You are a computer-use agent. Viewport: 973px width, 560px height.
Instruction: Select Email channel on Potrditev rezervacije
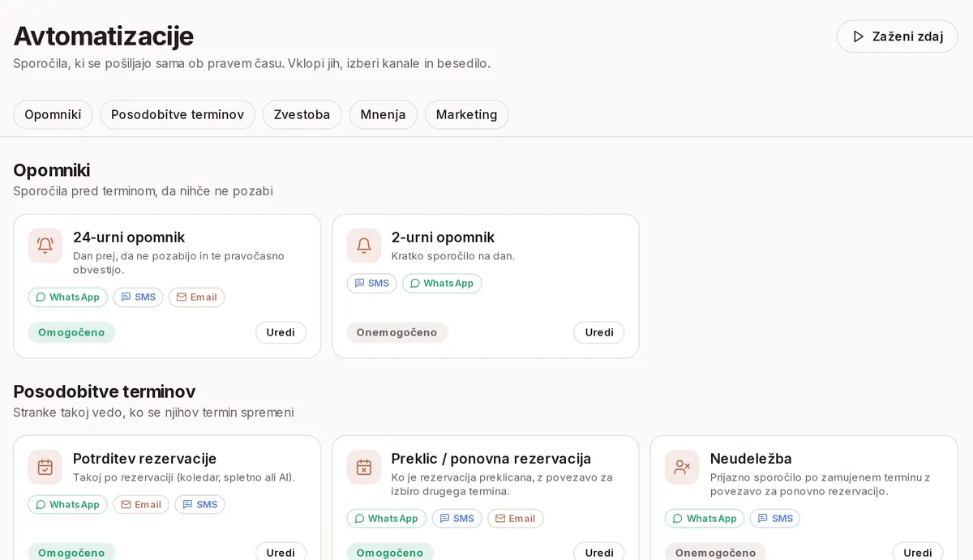click(x=141, y=505)
